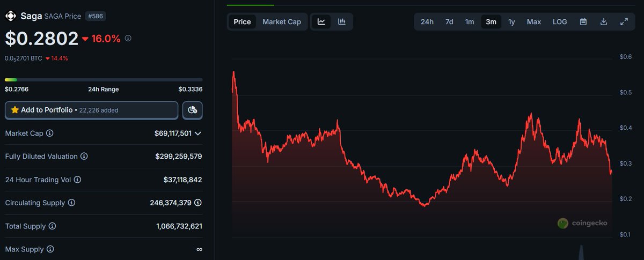Click the 22,226 added text
The height and width of the screenshot is (260, 644).
coord(99,110)
